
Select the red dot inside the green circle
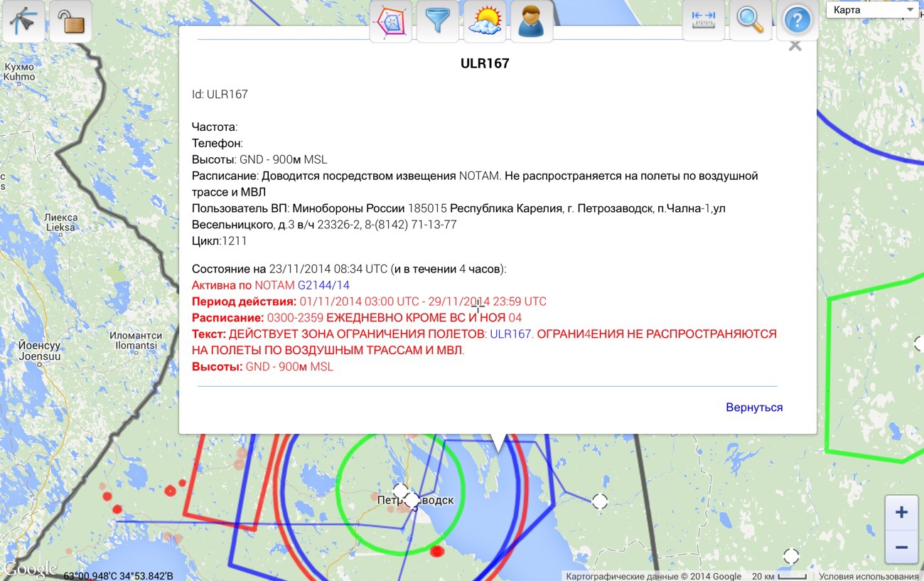point(437,550)
